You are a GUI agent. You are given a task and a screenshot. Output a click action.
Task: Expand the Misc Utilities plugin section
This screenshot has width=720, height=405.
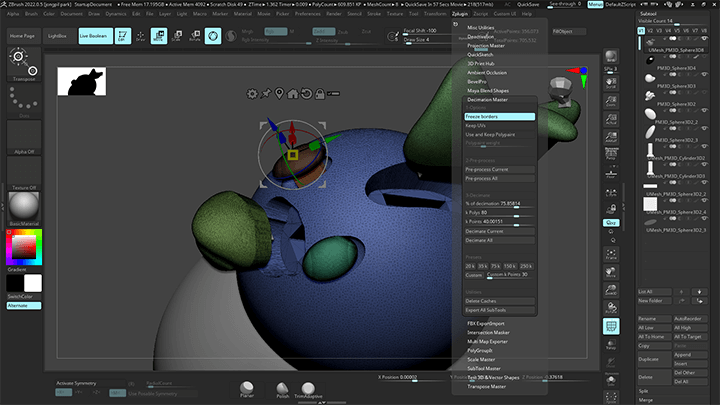pos(481,28)
